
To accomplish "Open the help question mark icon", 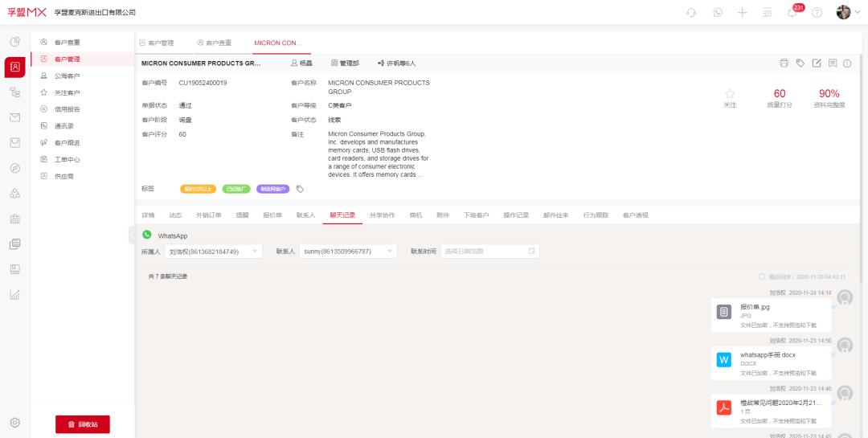I will [817, 13].
